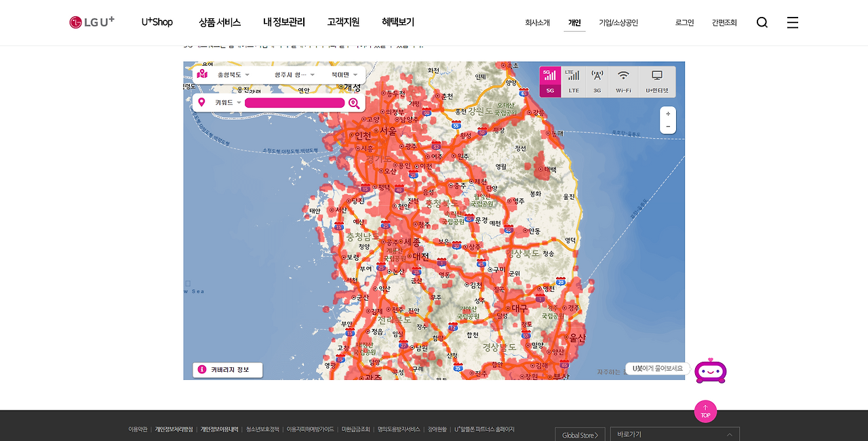The height and width of the screenshot is (441, 868).
Task: Expand the 키워드 search type dropdown
Action: point(228,103)
